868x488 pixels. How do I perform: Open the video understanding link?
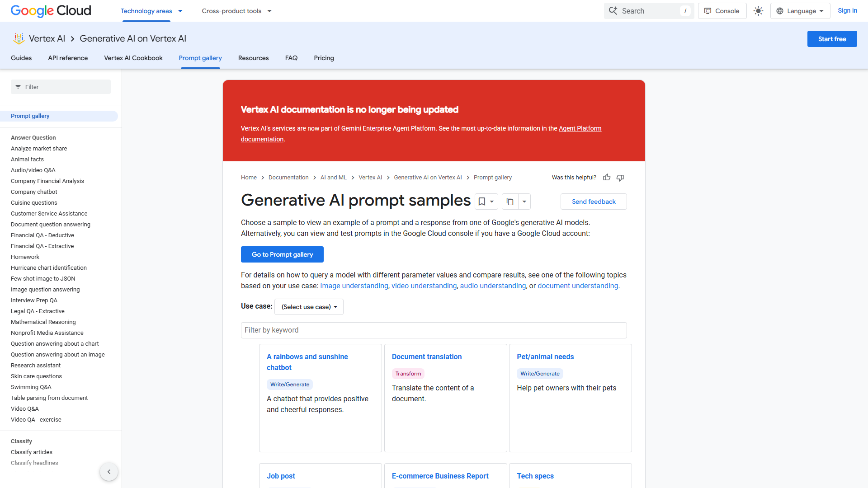[424, 286]
